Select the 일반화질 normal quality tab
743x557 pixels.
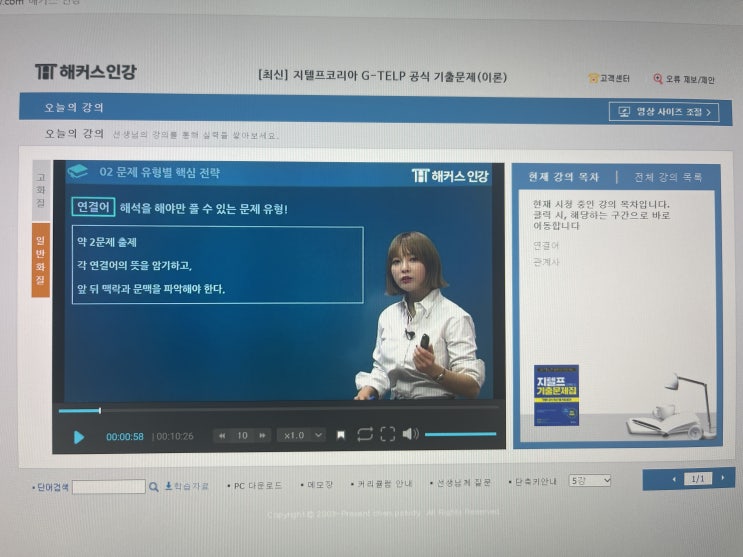click(41, 260)
